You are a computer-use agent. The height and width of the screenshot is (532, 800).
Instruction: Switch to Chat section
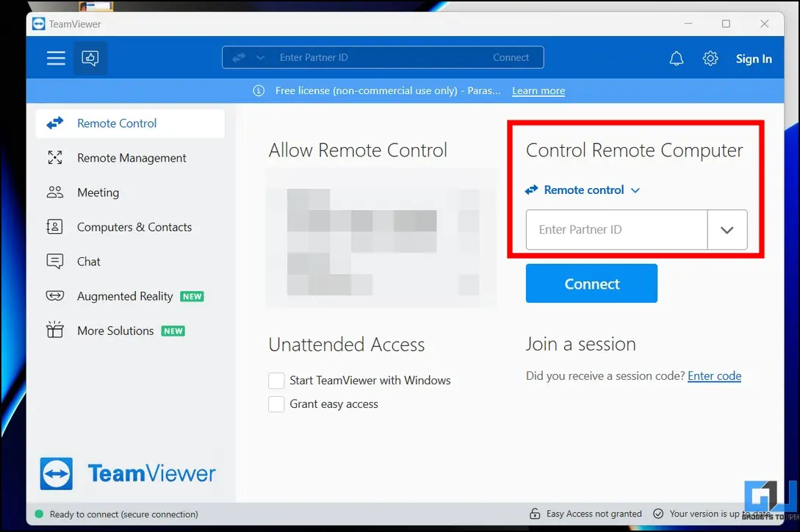pos(130,262)
